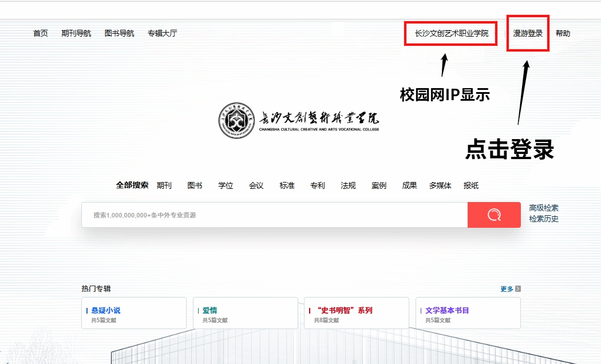This screenshot has height=364, width=601.
Task: Go to 首页 in top navigation
Action: pos(41,33)
